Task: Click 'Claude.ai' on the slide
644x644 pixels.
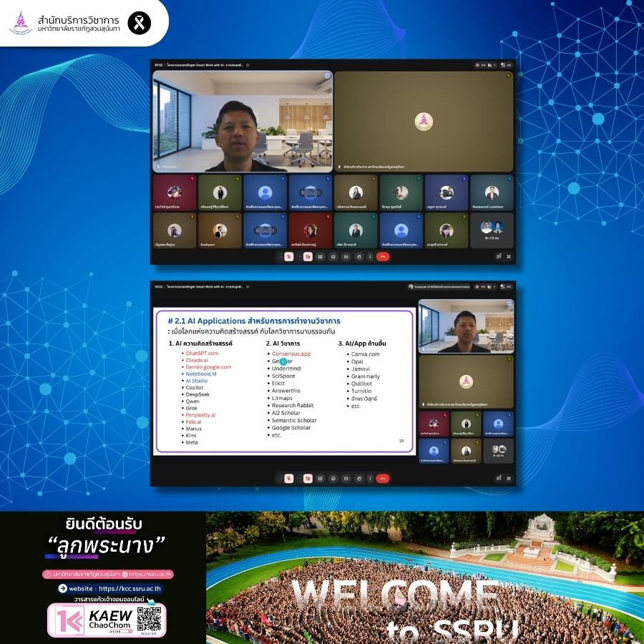Action: click(x=197, y=360)
